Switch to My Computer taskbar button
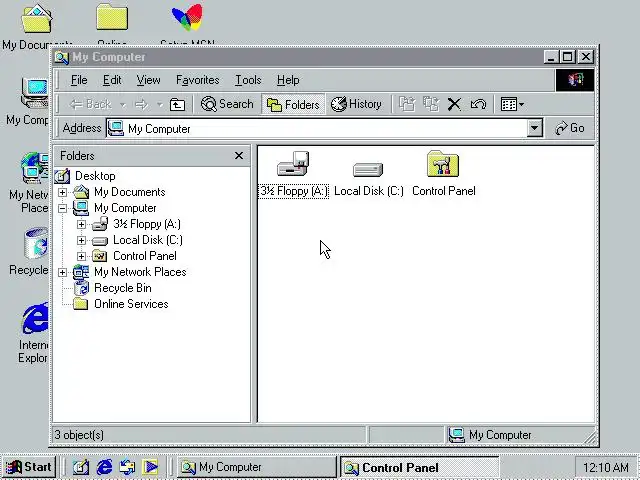The width and height of the screenshot is (640, 480). point(257,467)
